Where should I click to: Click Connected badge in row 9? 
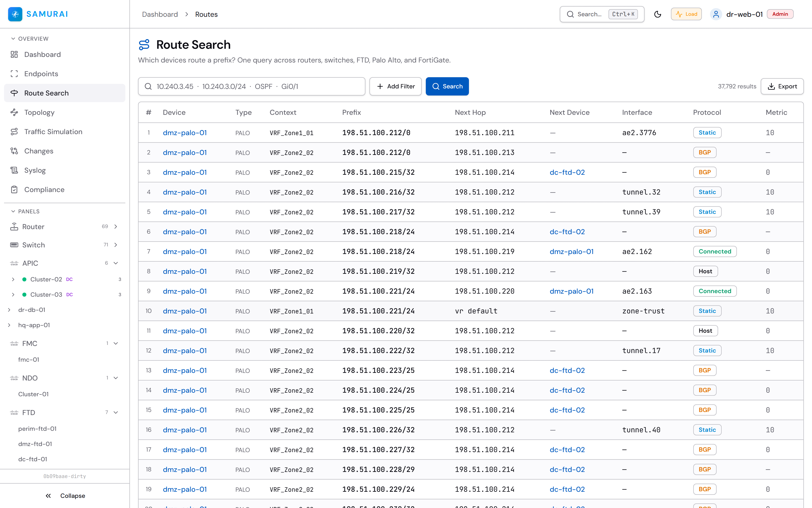coord(715,291)
